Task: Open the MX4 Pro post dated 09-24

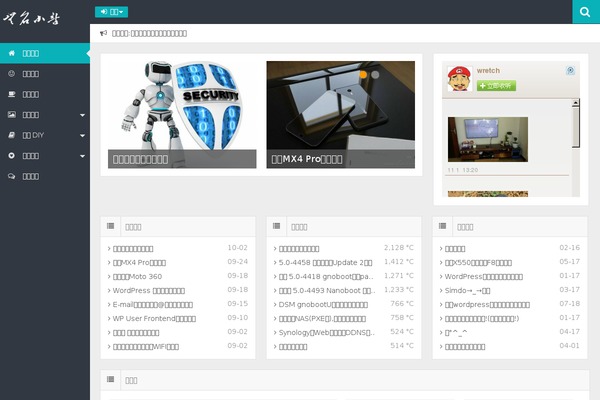Action: 139,263
